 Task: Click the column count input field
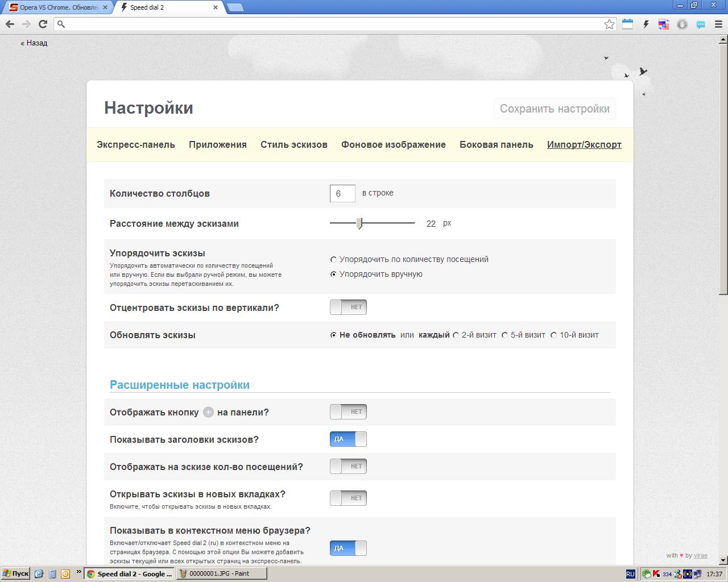coord(342,193)
